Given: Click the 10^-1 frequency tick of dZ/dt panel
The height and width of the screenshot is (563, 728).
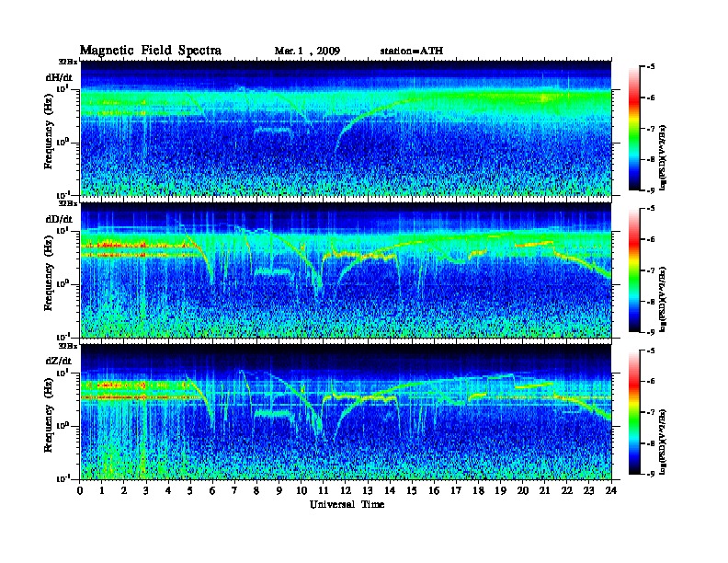Looking at the screenshot, I should [63, 478].
